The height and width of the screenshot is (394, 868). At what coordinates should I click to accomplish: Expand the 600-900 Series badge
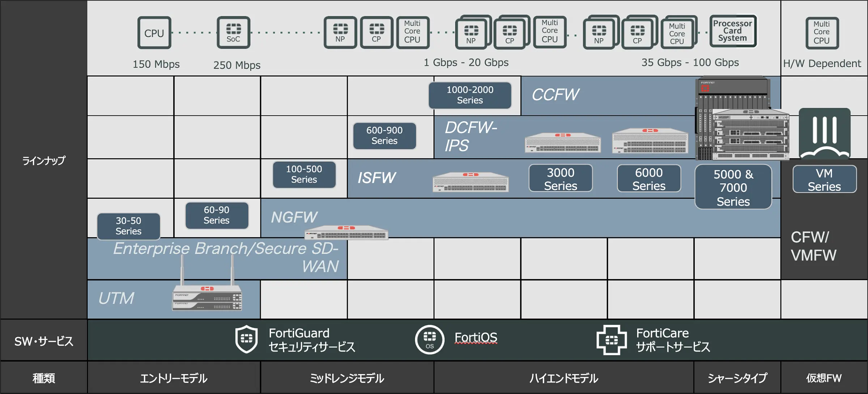(384, 136)
